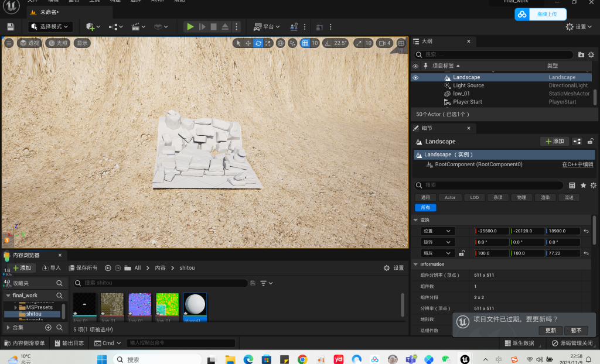Open the details property matrix table icon
Viewport: 600px width, 364px height.
[572, 186]
